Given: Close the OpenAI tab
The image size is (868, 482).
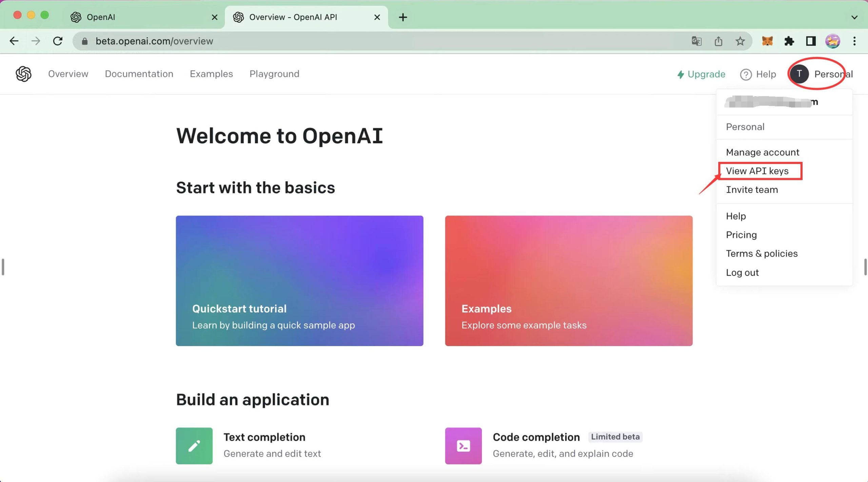Looking at the screenshot, I should click(x=214, y=17).
